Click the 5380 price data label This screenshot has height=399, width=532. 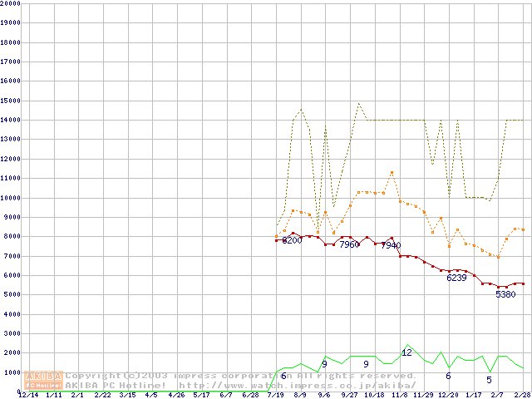tap(505, 294)
